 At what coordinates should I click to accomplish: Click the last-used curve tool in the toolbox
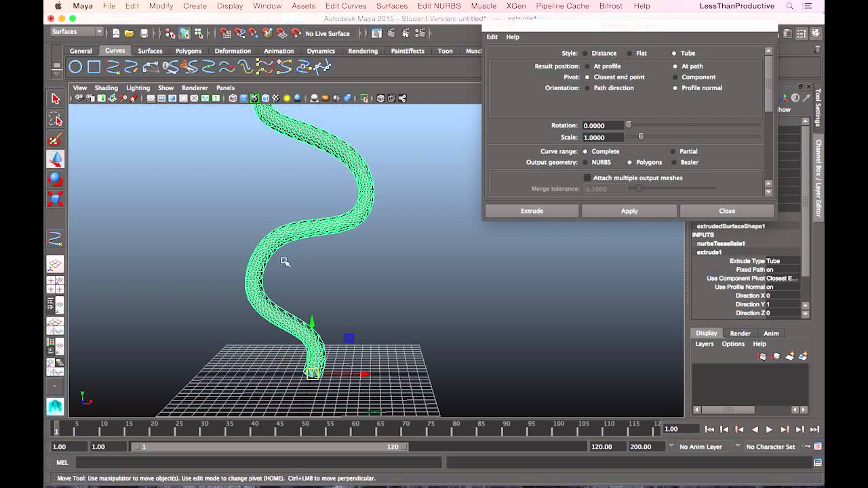[56, 239]
